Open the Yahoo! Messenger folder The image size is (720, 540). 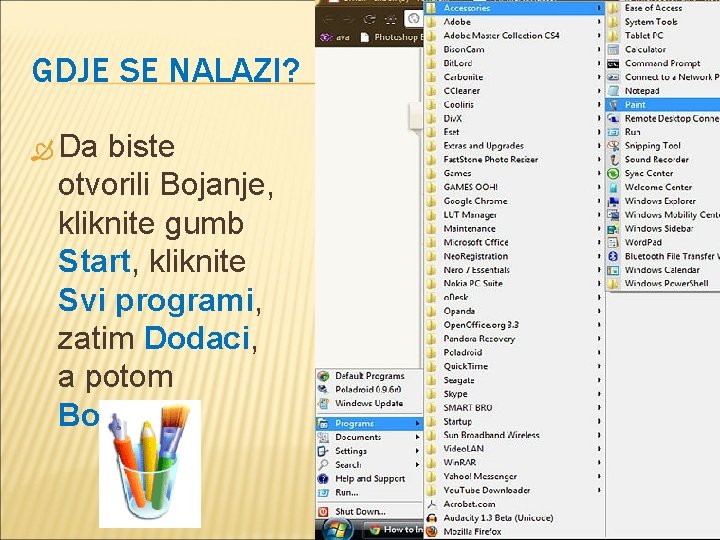(x=513, y=476)
